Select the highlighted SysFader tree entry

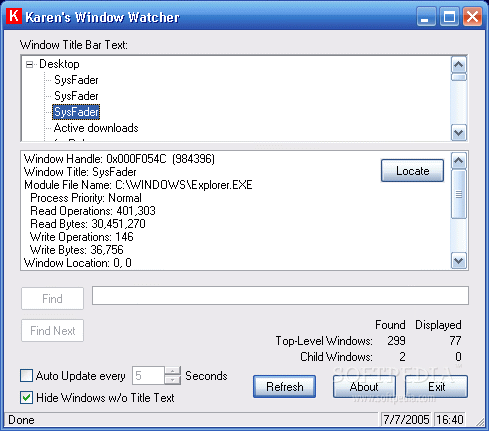pos(76,112)
